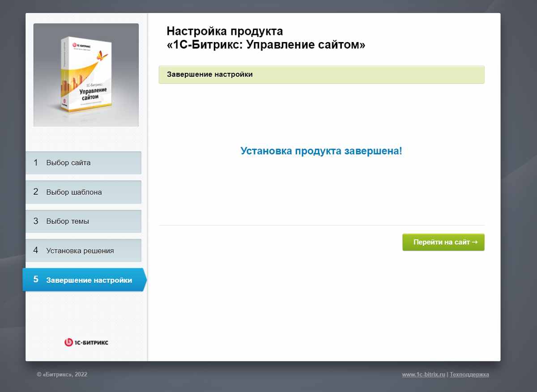Click the 'Установка продукта завершена!' message

pos(321,151)
